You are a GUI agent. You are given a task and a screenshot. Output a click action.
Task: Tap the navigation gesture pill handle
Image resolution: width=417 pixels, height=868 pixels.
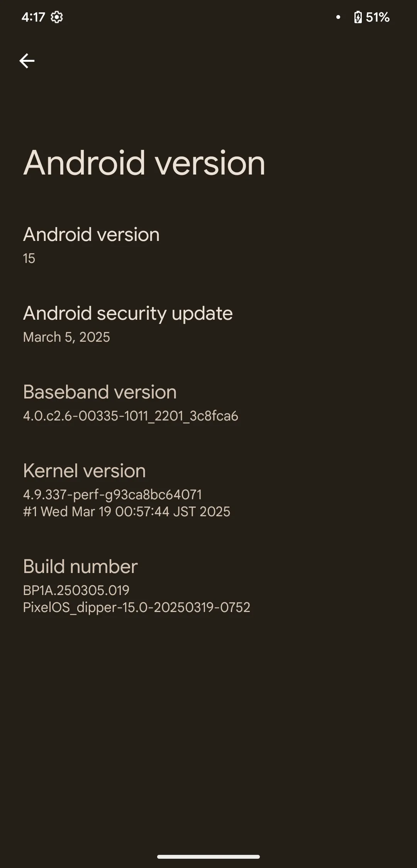pos(208,857)
